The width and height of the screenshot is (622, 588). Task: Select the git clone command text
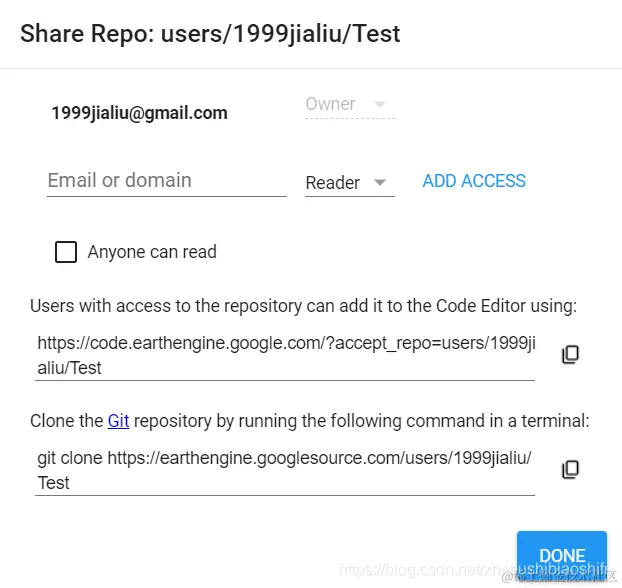[x=284, y=470]
